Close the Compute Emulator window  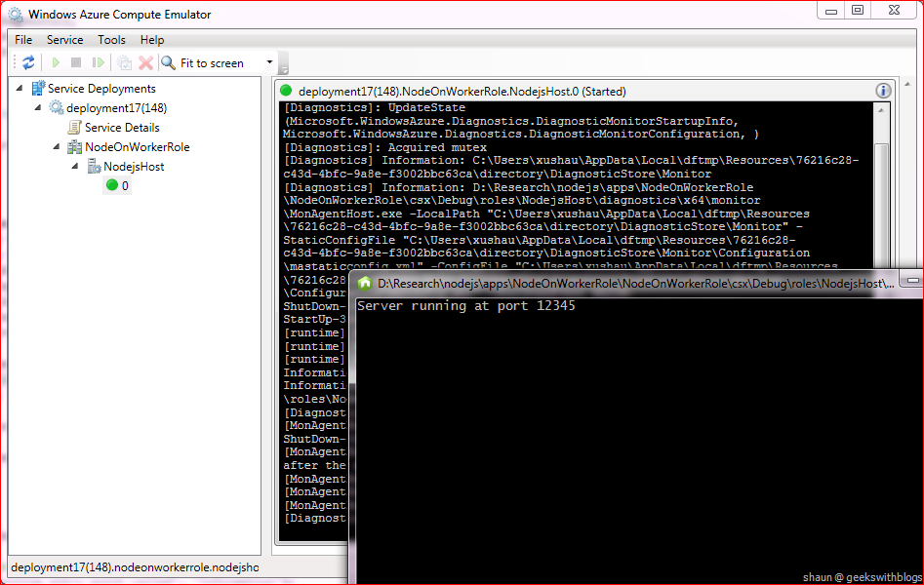(894, 11)
